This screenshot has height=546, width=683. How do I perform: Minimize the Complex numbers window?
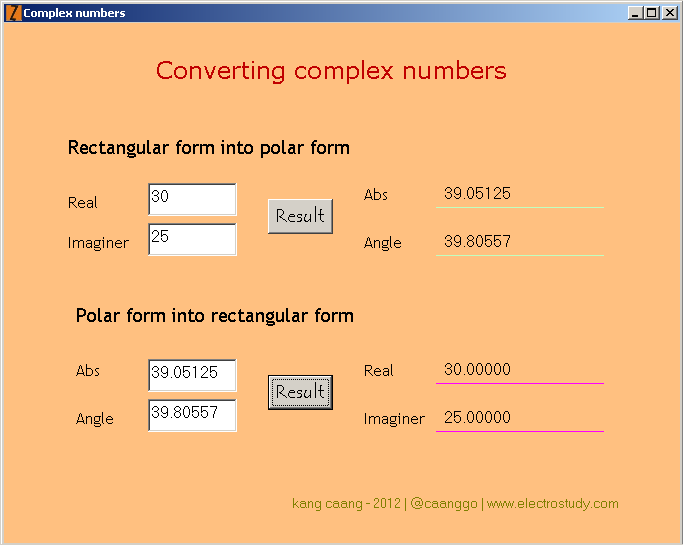[635, 13]
